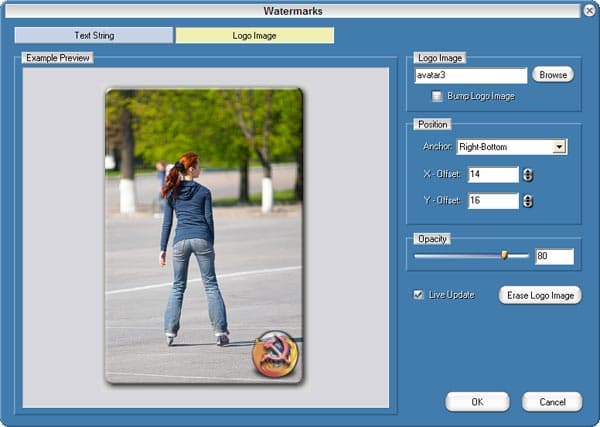Toggle the Live Update checkbox
The height and width of the screenshot is (427, 600).
coord(418,295)
